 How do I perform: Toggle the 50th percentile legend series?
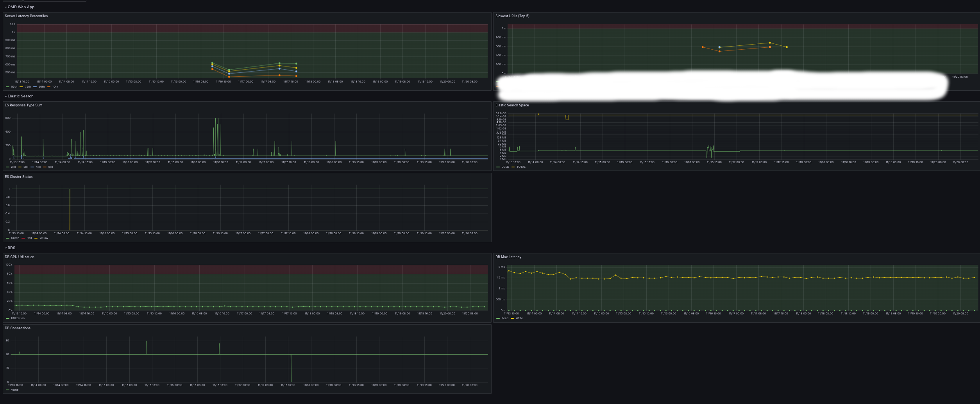[x=41, y=87]
